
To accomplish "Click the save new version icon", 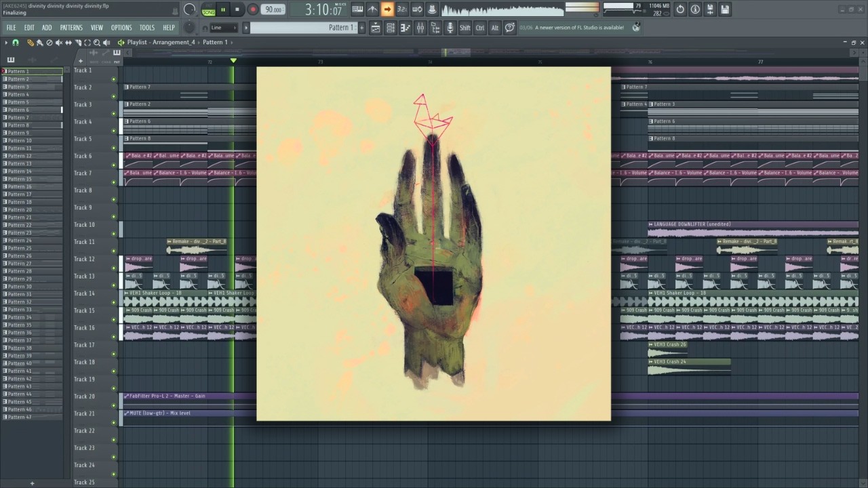I will point(711,9).
